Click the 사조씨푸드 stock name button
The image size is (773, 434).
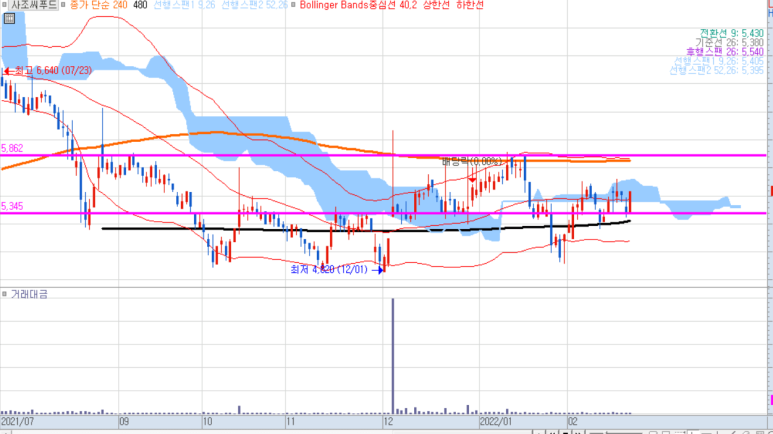pyautogui.click(x=34, y=5)
